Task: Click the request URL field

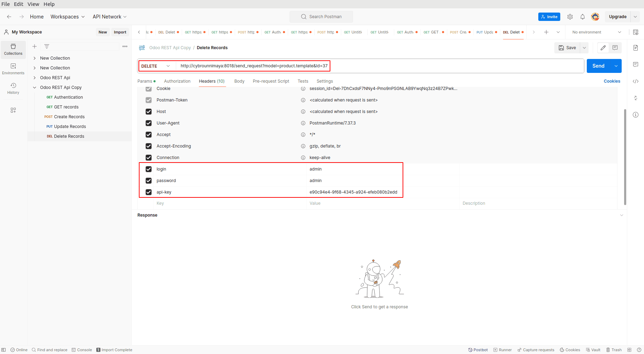Action: [x=380, y=66]
